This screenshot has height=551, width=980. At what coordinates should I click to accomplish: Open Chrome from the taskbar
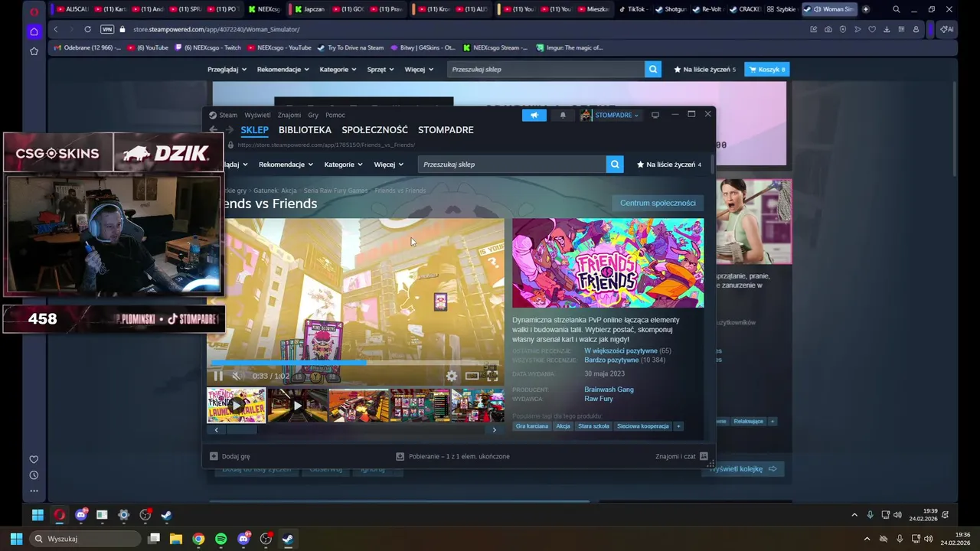click(x=198, y=539)
